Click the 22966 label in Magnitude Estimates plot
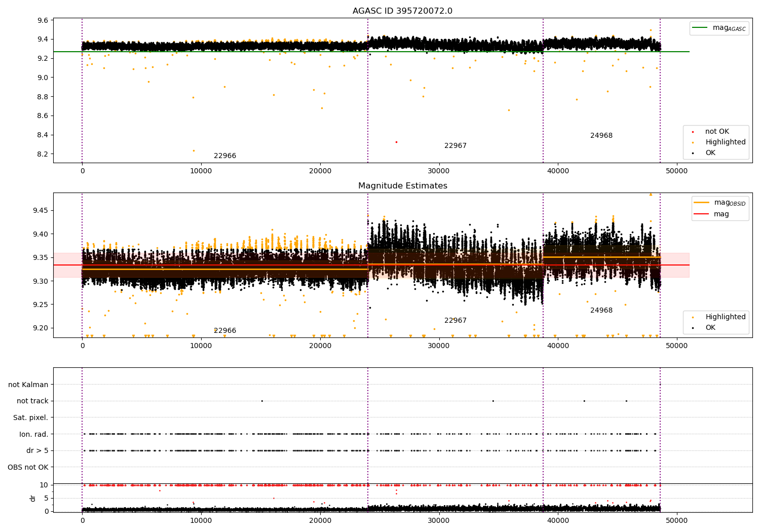Image resolution: width=760 pixels, height=532 pixels. (225, 331)
